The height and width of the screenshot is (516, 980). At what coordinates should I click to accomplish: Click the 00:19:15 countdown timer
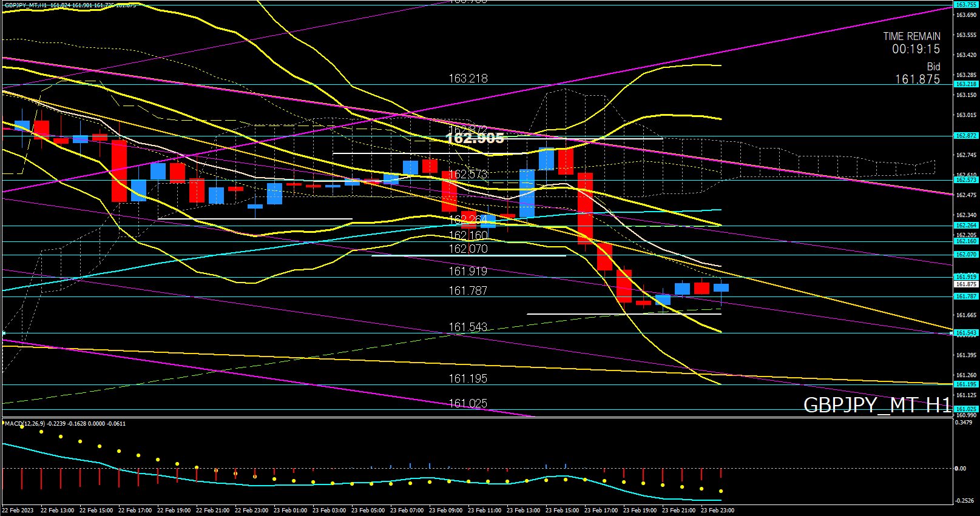(916, 49)
